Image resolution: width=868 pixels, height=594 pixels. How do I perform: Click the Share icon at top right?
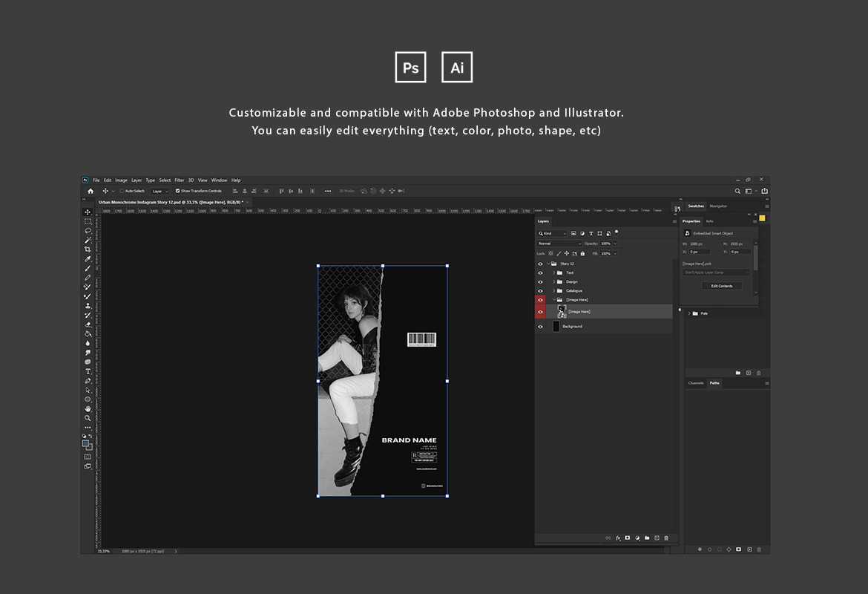[x=764, y=191]
